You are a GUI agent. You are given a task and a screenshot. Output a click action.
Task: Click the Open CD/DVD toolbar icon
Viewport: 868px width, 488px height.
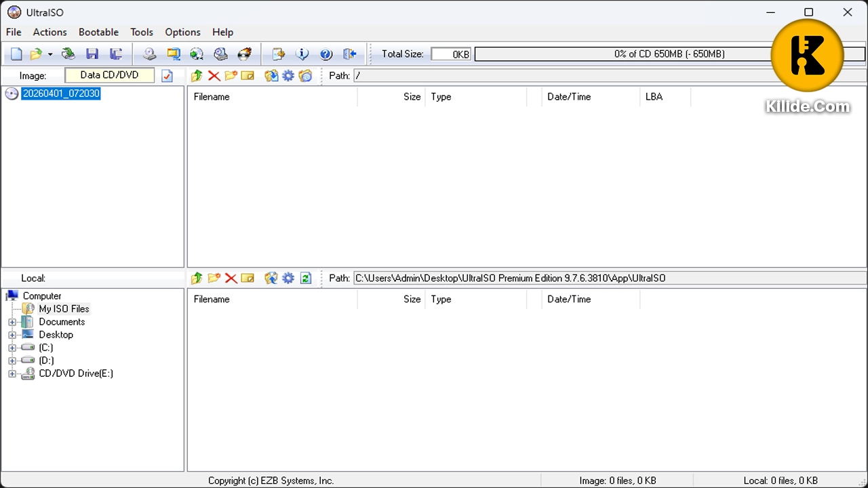[68, 54]
